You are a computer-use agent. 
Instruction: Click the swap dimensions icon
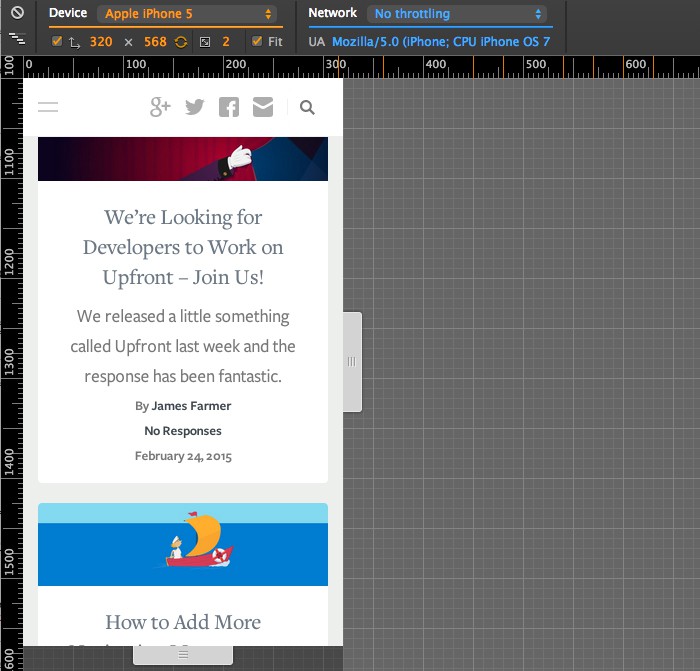pyautogui.click(x=74, y=42)
